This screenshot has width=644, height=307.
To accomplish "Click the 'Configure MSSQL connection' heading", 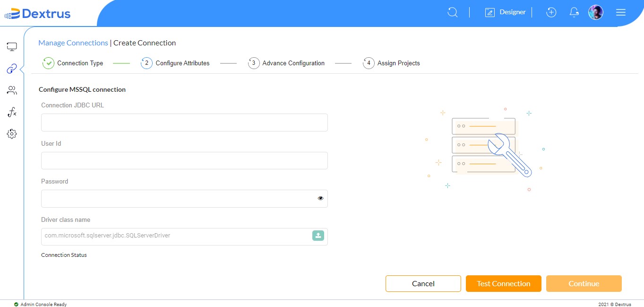I will 82,89.
